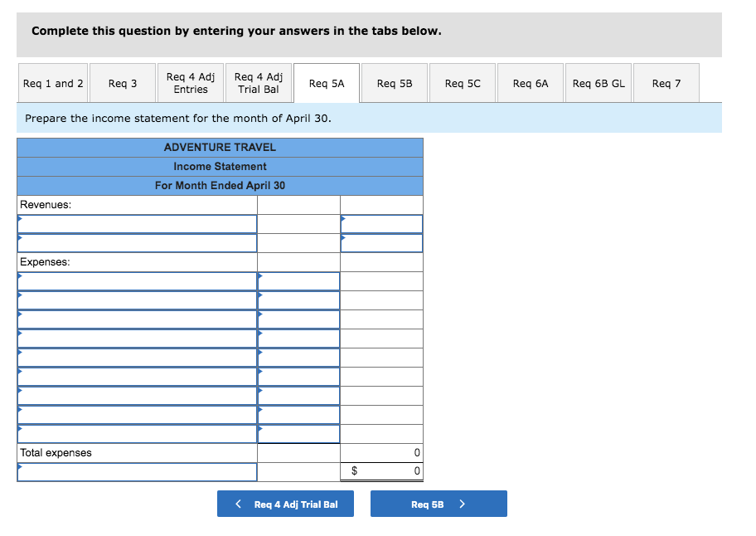The image size is (756, 536).
Task: Click the ADVENTURE TRAVEL heading
Action: (220, 147)
